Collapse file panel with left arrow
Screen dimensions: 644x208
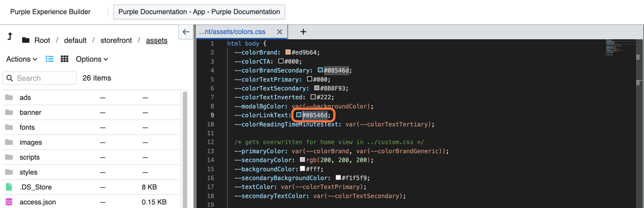186,32
